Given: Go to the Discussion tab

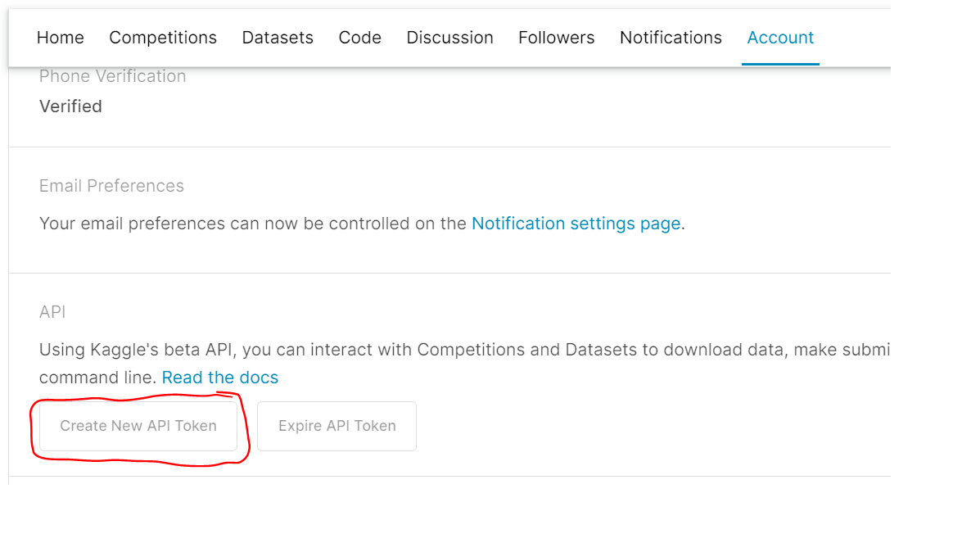Looking at the screenshot, I should (449, 38).
